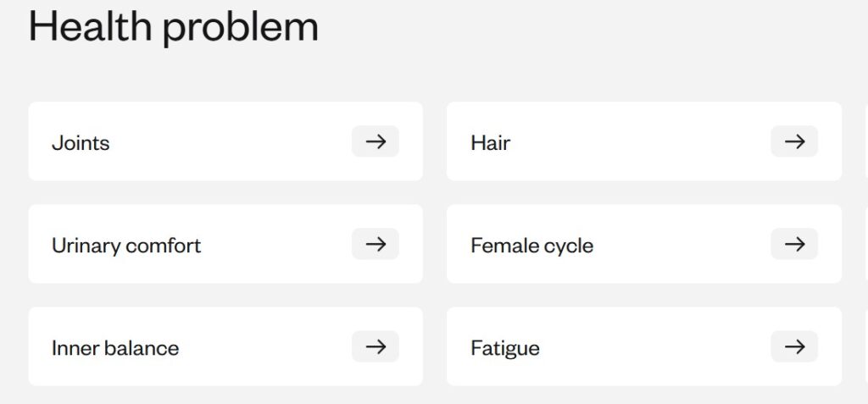Hit the arrow icon beside Inner balance
This screenshot has width=868, height=404.
pos(376,346)
